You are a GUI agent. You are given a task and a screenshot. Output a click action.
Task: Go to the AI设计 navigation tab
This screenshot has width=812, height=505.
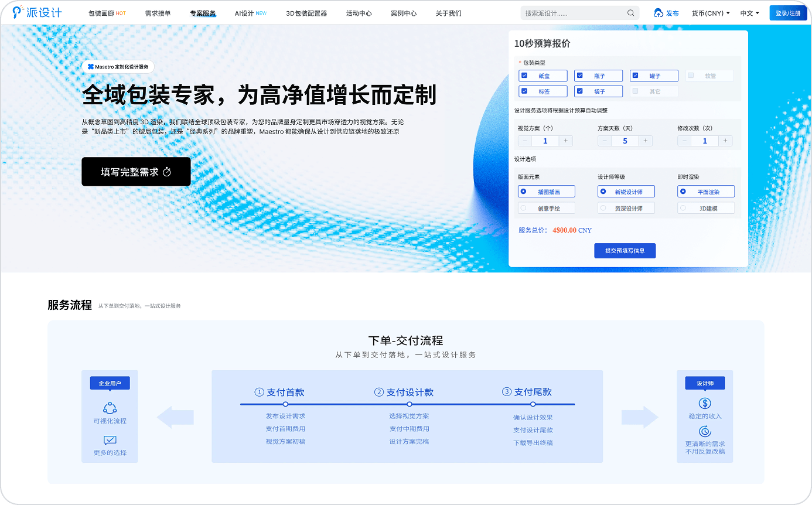tap(250, 13)
